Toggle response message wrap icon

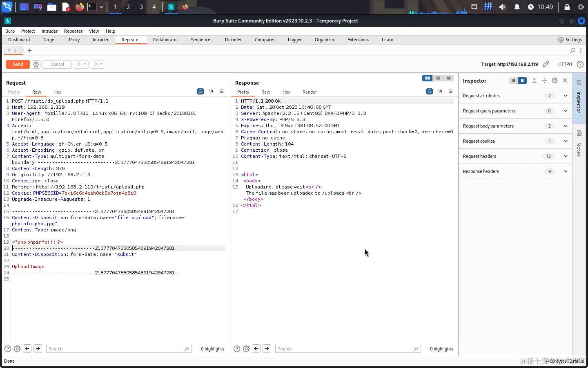point(430,91)
